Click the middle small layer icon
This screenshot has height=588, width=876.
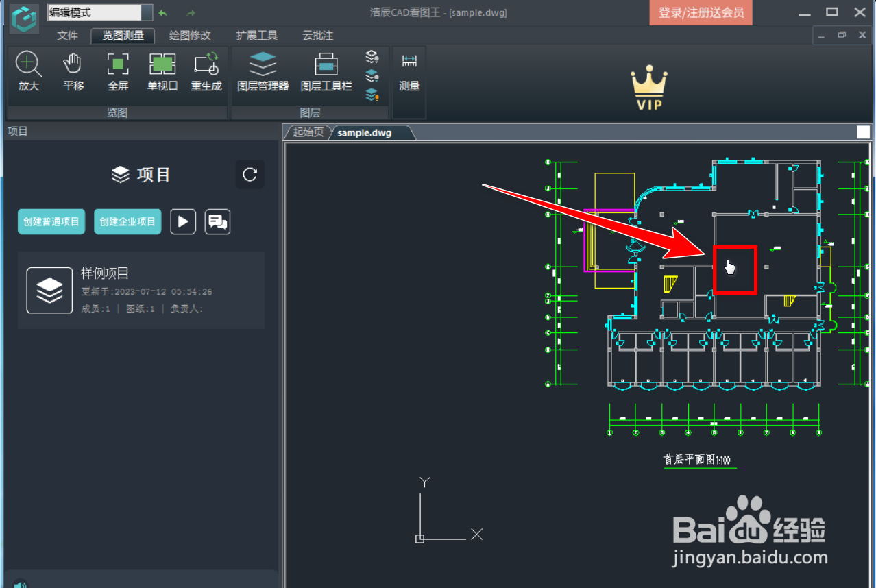[372, 75]
